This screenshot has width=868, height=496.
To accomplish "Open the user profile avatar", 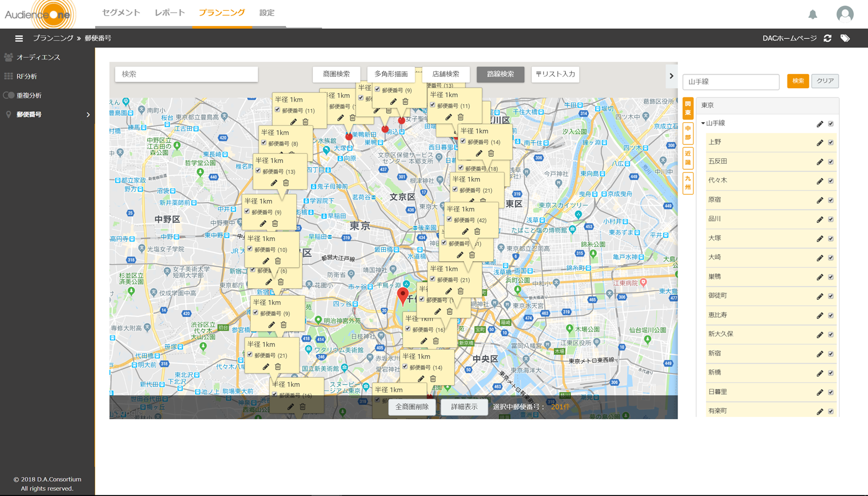I will pyautogui.click(x=845, y=14).
